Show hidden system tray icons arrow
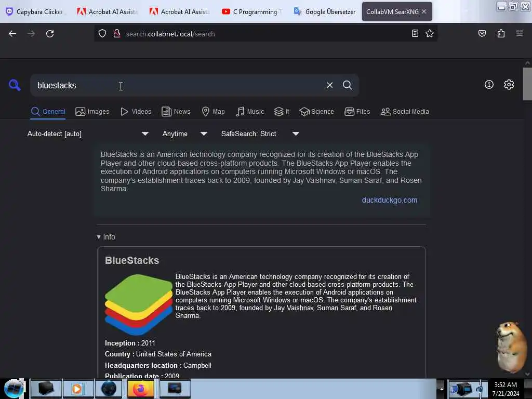The image size is (532, 399). coord(442,389)
